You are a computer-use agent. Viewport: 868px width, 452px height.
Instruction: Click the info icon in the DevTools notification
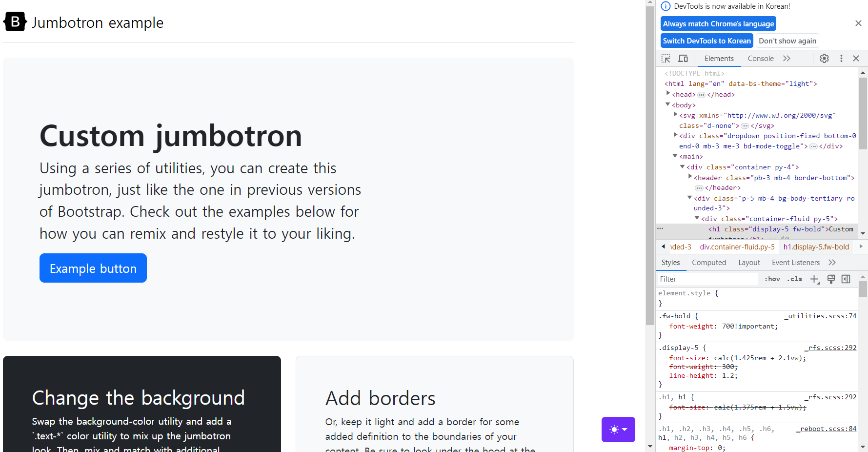click(666, 6)
